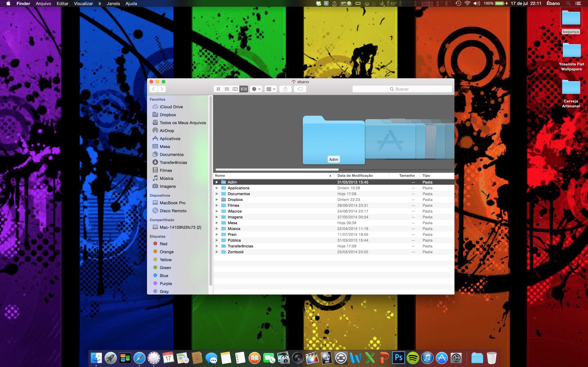Screen dimensions: 588x367
Task: Go back with the back arrow button
Action: point(153,89)
